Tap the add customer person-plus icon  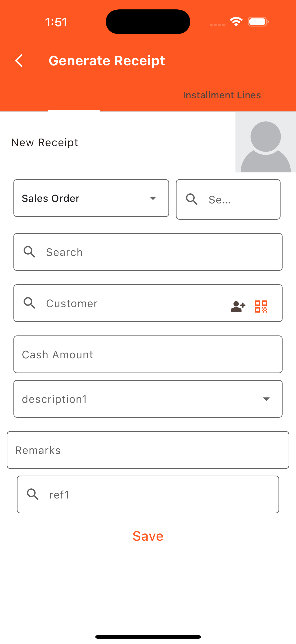pyautogui.click(x=238, y=306)
